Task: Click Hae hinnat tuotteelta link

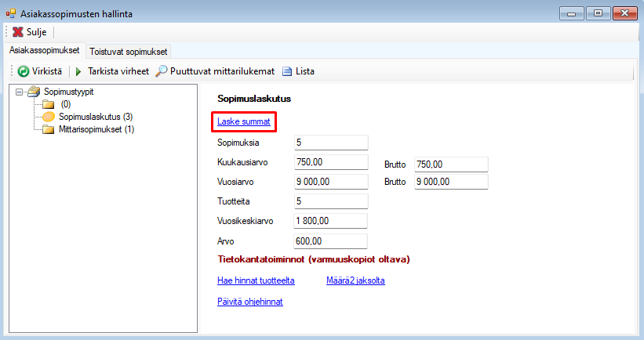Action: click(256, 280)
